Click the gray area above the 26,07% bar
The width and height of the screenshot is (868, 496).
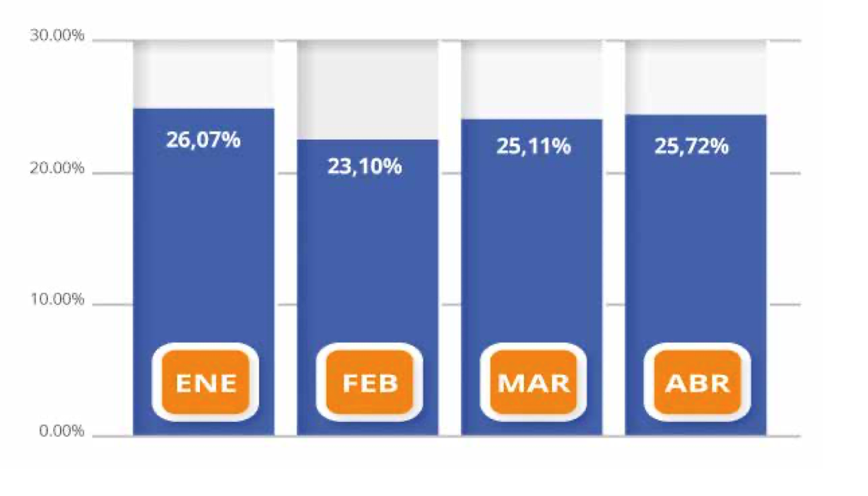(204, 73)
